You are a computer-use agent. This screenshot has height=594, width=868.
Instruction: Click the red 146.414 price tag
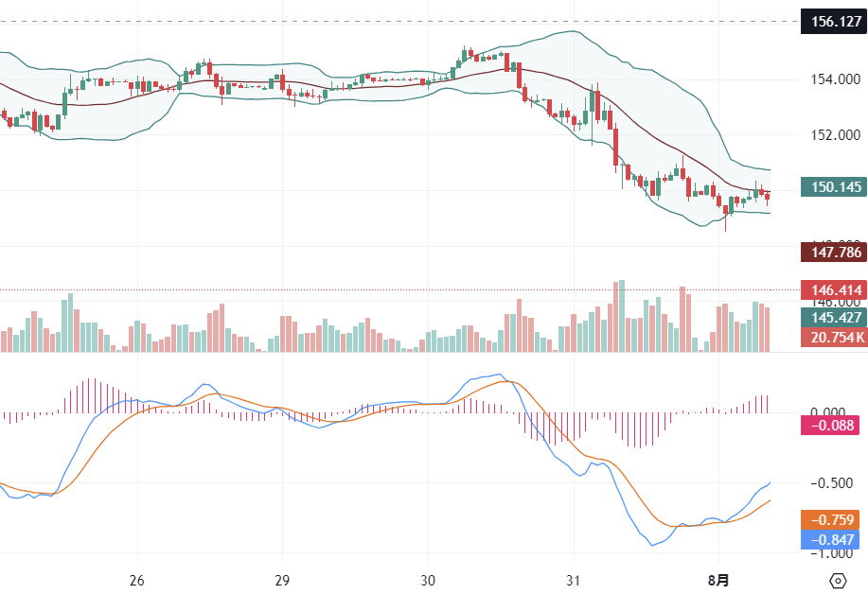click(833, 289)
